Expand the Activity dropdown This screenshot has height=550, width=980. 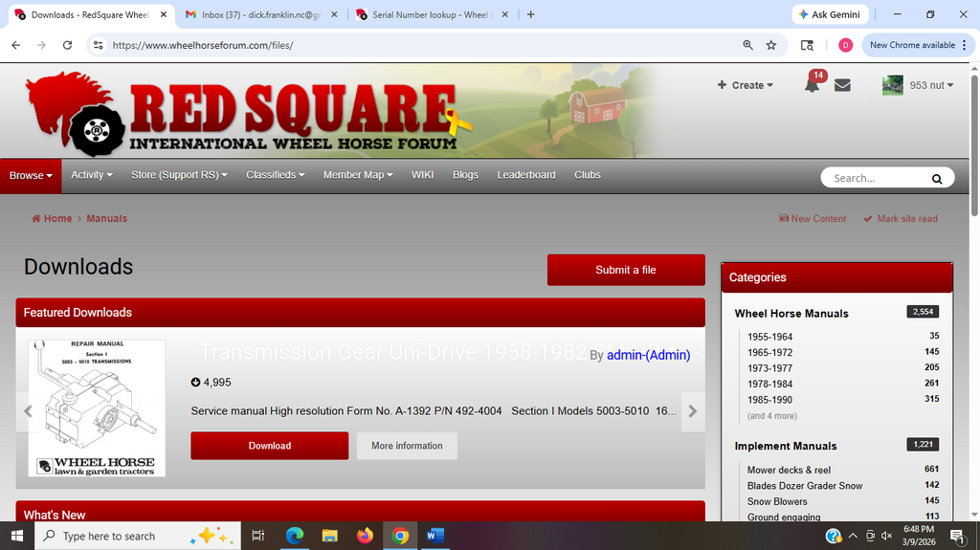pos(91,175)
